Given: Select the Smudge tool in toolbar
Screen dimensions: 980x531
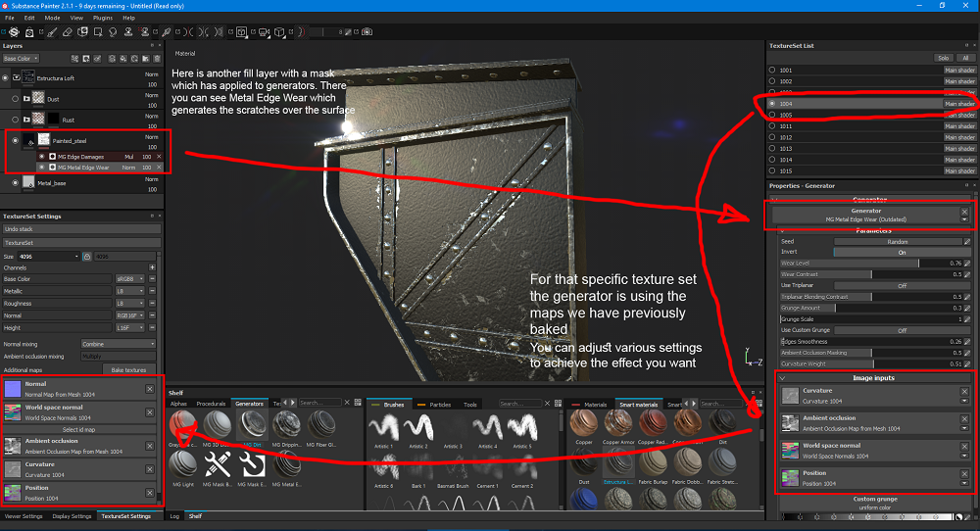Looking at the screenshot, I should (113, 32).
